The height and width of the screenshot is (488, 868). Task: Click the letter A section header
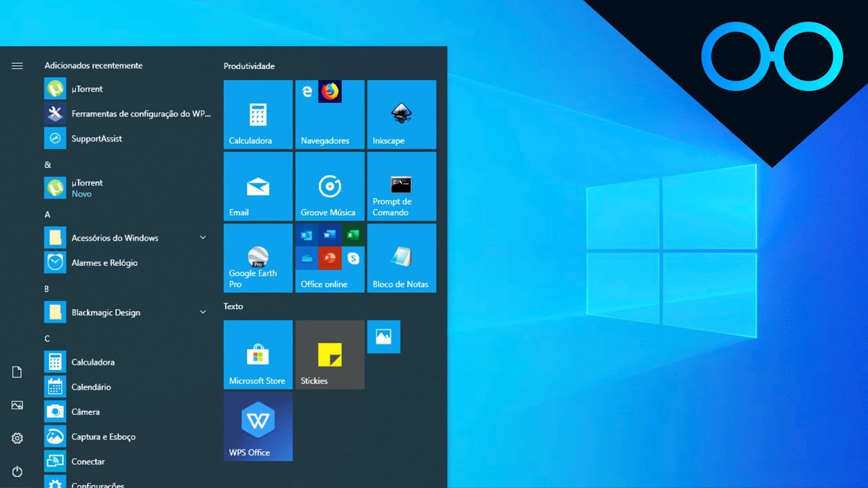[47, 214]
